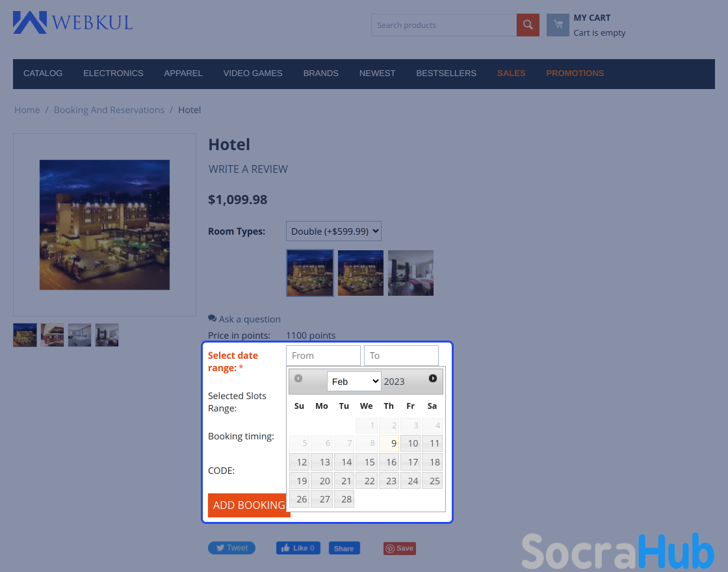The width and height of the screenshot is (728, 572).
Task: Click the next month arrow in calendar
Action: coord(433,378)
